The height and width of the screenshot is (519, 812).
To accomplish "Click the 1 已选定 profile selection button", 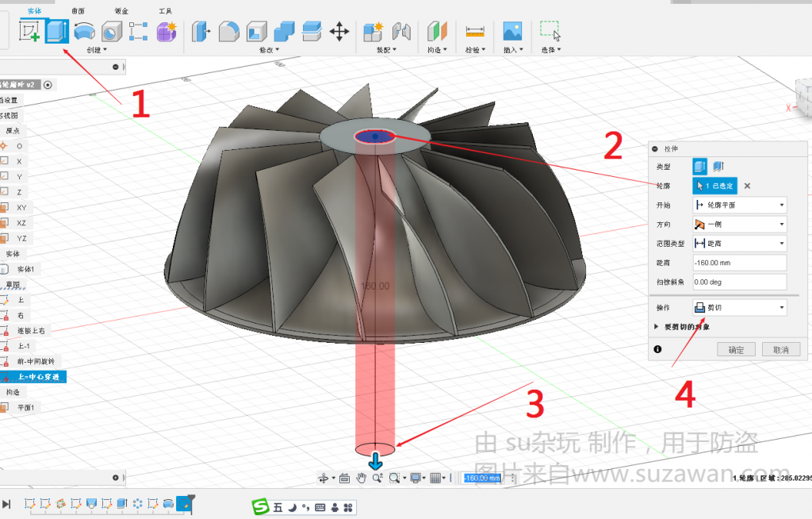I will [x=714, y=186].
